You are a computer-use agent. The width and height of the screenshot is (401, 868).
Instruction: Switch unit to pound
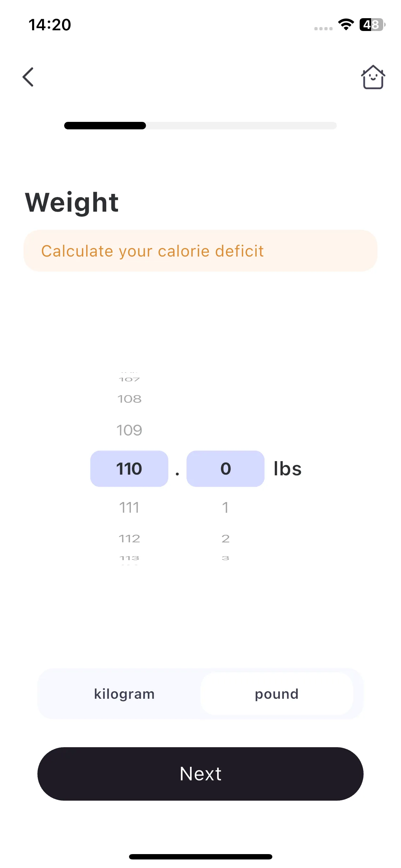pyautogui.click(x=277, y=694)
